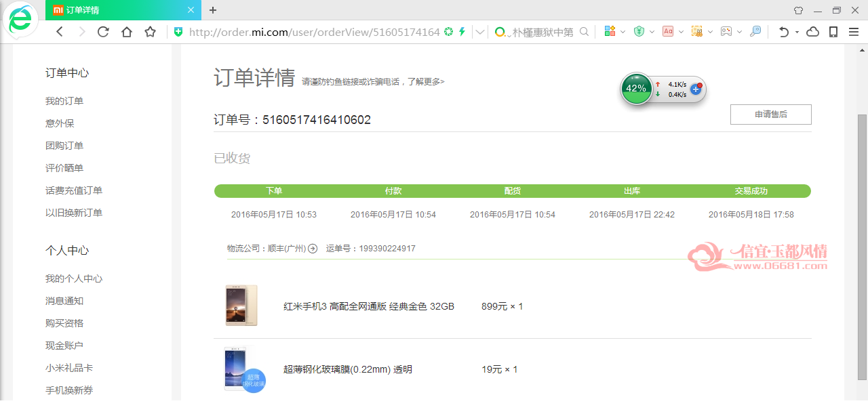
Task: Open the 了解更多> link
Action: (427, 82)
